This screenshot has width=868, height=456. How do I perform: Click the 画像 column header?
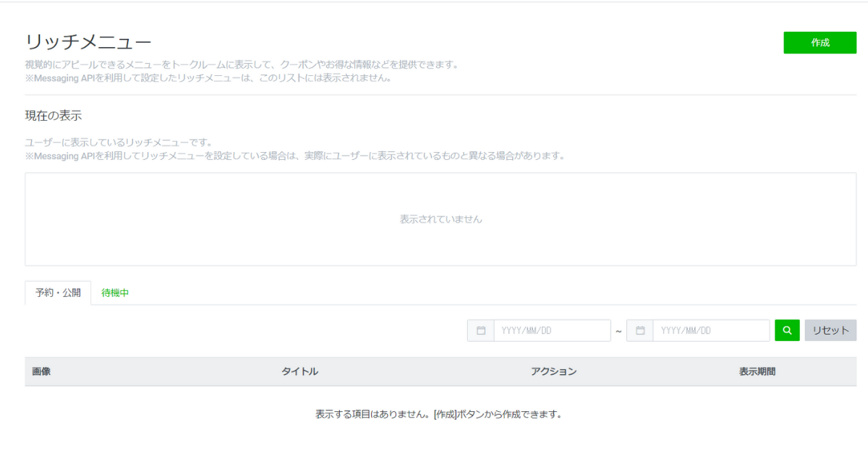[x=41, y=371]
